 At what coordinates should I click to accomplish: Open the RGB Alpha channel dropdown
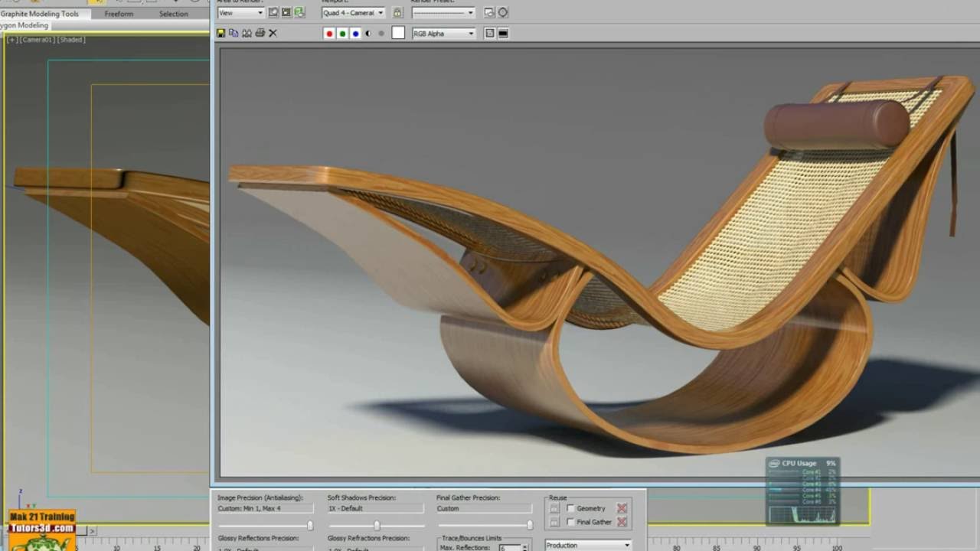click(444, 34)
